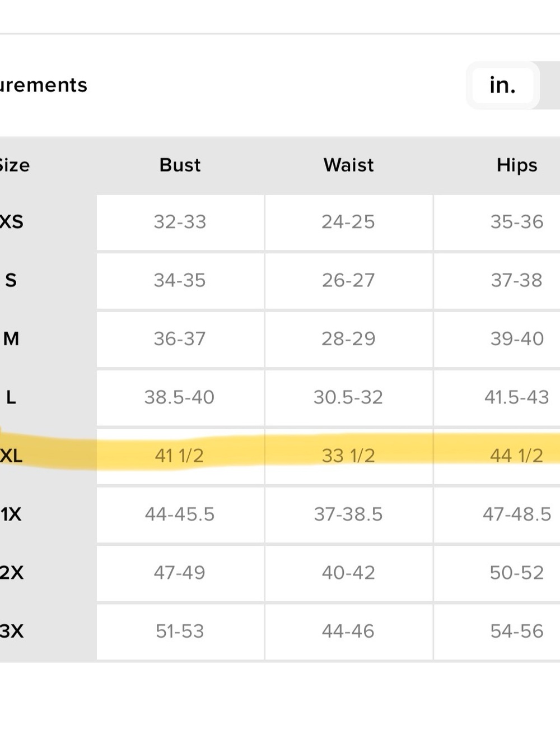Select the Waist column header
Viewport: 560px width, 747px height.
(348, 165)
